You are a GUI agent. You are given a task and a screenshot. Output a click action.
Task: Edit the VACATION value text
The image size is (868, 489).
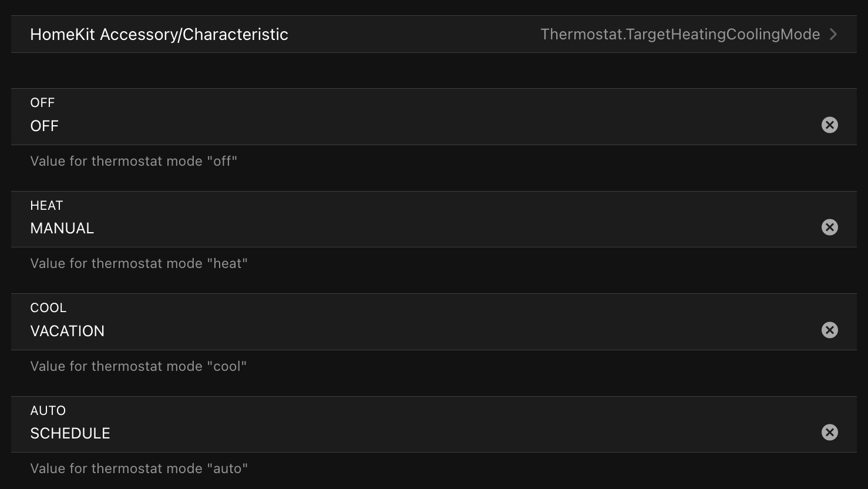point(68,331)
